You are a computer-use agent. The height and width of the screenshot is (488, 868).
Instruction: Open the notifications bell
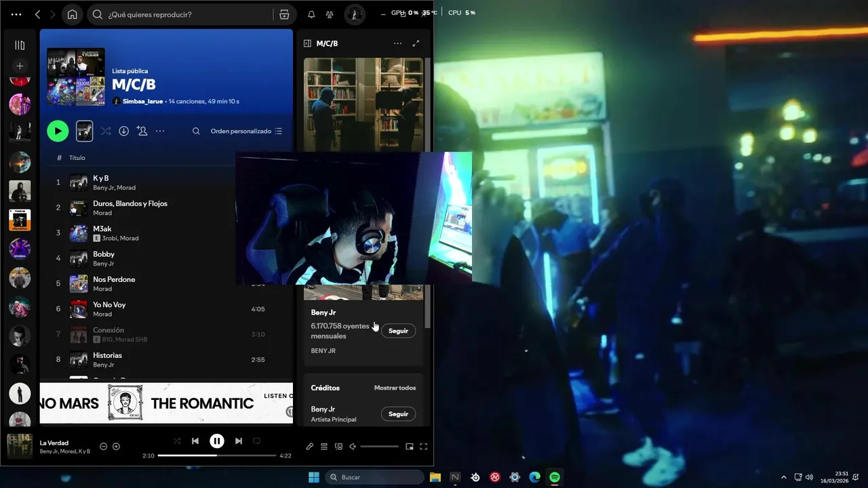(x=311, y=14)
